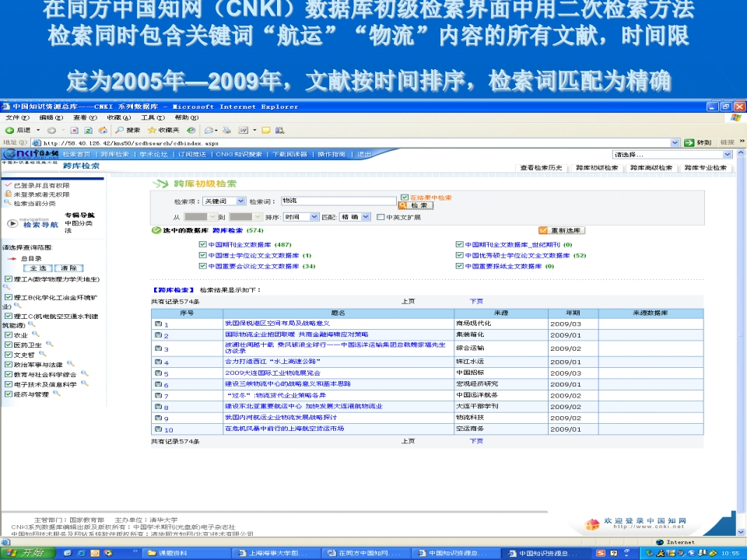Viewport: 747px width, 560px height.
Task: Open the 检索项 关键词 dropdown
Action: [224, 201]
